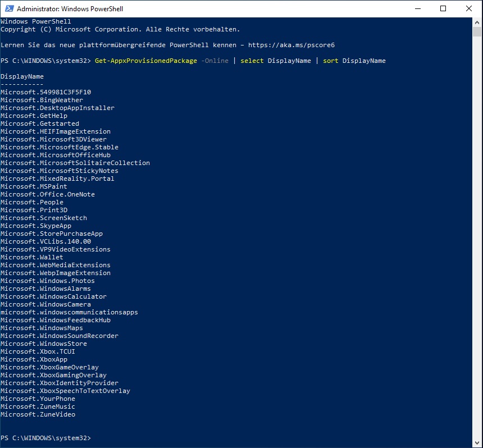Click the DisplayName column header
483x448 pixels.
click(x=22, y=76)
